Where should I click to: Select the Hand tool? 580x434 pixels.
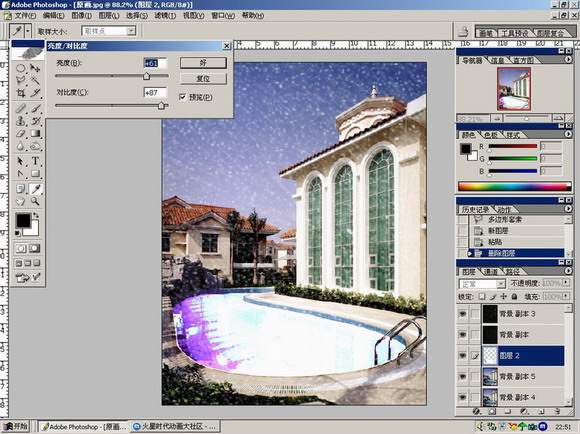tap(21, 201)
